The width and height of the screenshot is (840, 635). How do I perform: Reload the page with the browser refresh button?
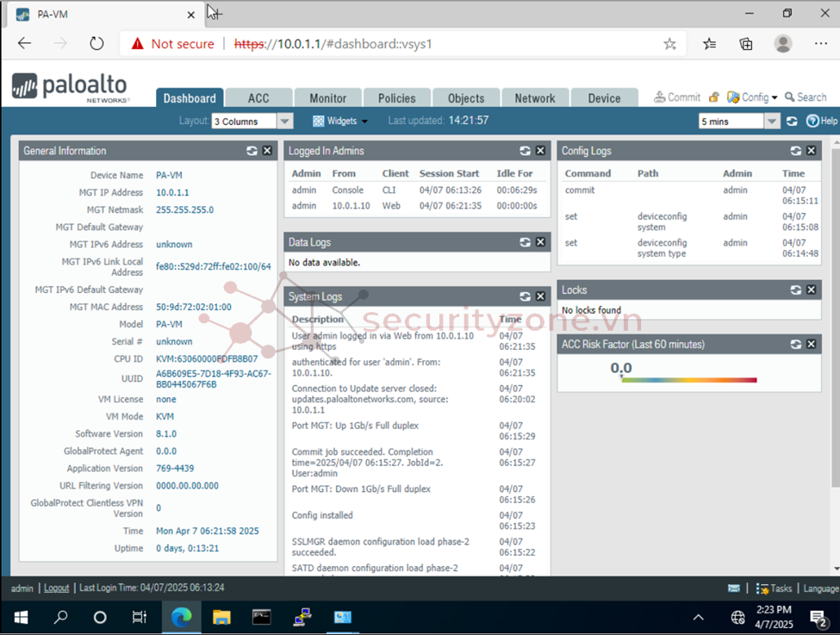point(96,43)
